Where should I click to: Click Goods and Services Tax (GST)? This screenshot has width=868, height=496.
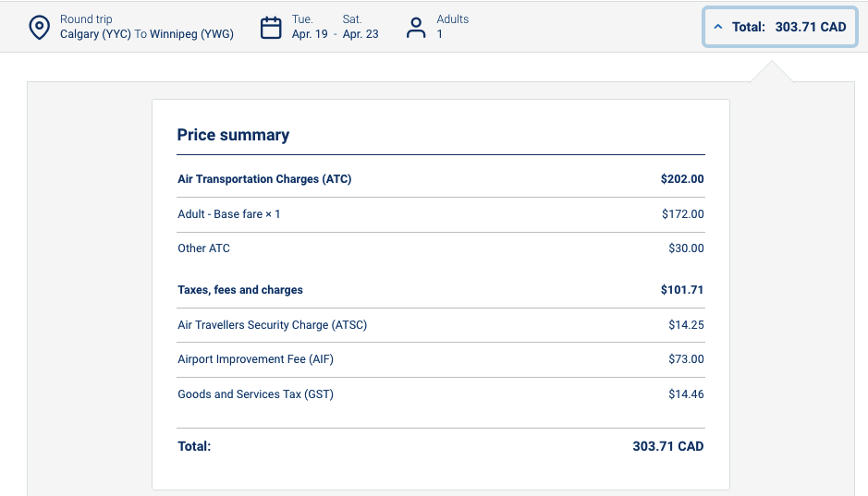(255, 394)
